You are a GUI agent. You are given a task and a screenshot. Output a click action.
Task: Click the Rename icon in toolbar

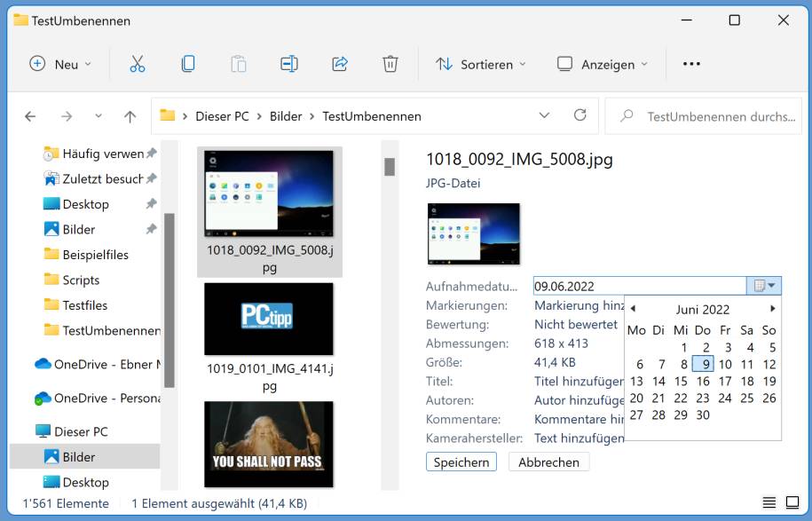(288, 64)
